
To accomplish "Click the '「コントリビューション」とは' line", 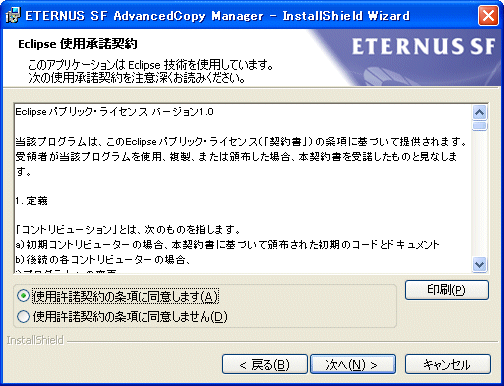I will (128, 230).
